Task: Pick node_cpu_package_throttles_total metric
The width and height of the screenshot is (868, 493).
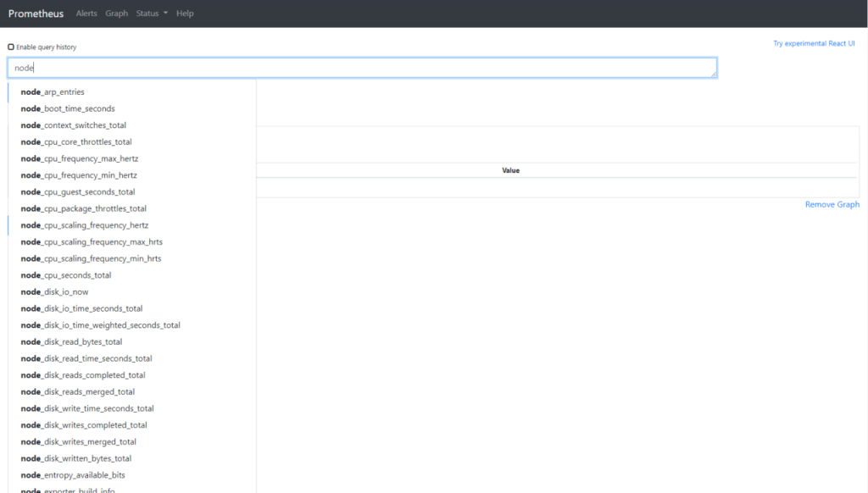Action: pyautogui.click(x=132, y=208)
